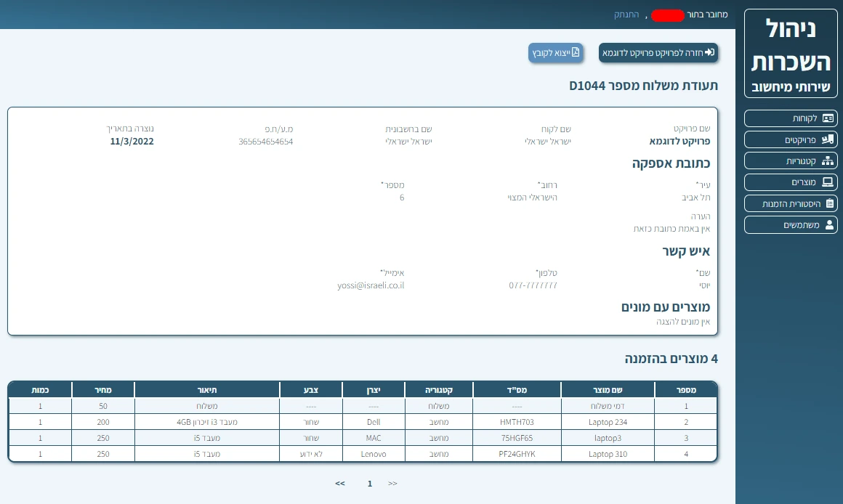Open the users (משתמשים) person icon
The width and height of the screenshot is (843, 504).
[x=828, y=225]
